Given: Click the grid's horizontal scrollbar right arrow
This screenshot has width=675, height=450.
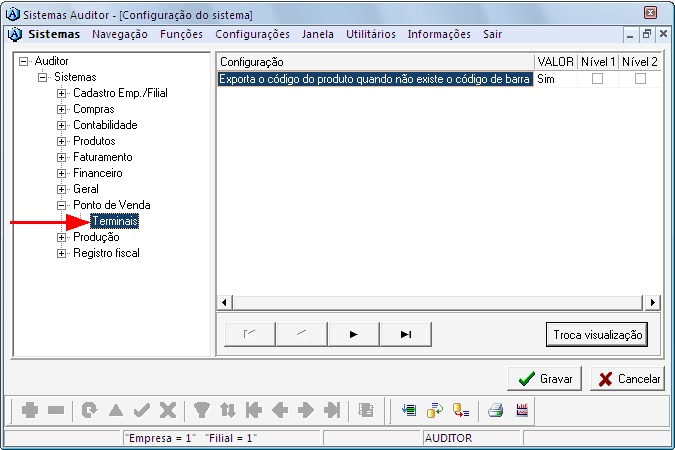Looking at the screenshot, I should 653,302.
